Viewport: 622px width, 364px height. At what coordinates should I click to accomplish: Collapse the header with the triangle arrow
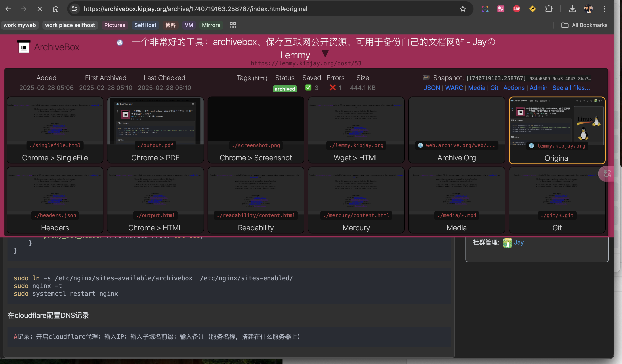(x=325, y=53)
